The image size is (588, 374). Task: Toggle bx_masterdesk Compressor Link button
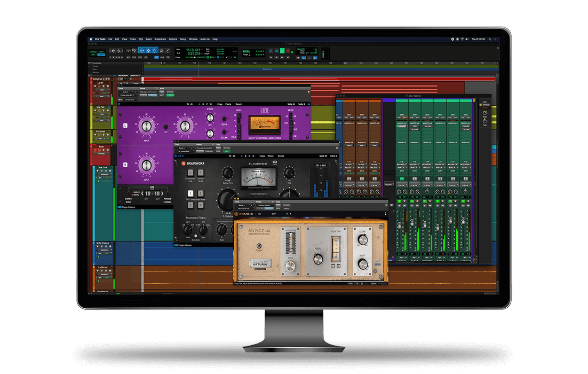click(x=190, y=173)
